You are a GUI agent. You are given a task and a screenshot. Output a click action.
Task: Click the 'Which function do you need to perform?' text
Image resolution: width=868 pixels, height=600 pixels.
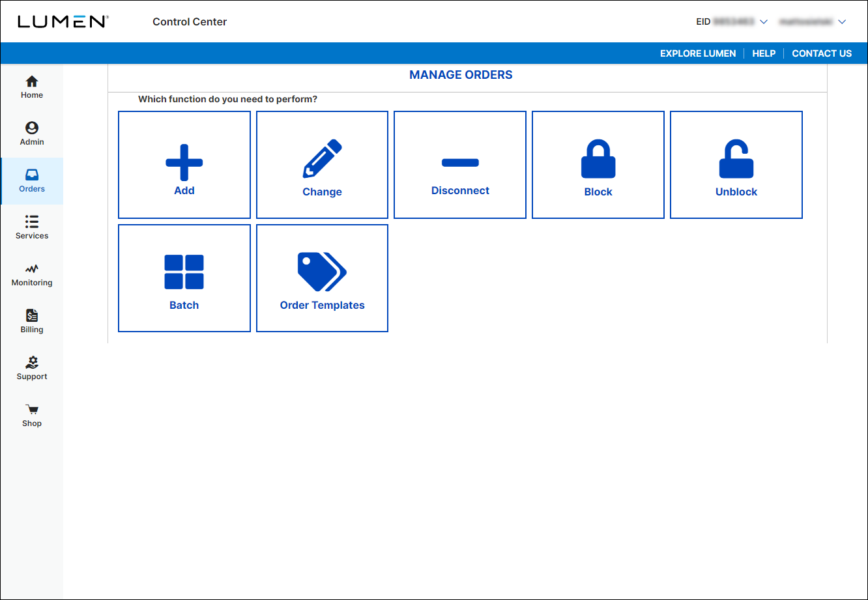tap(227, 100)
